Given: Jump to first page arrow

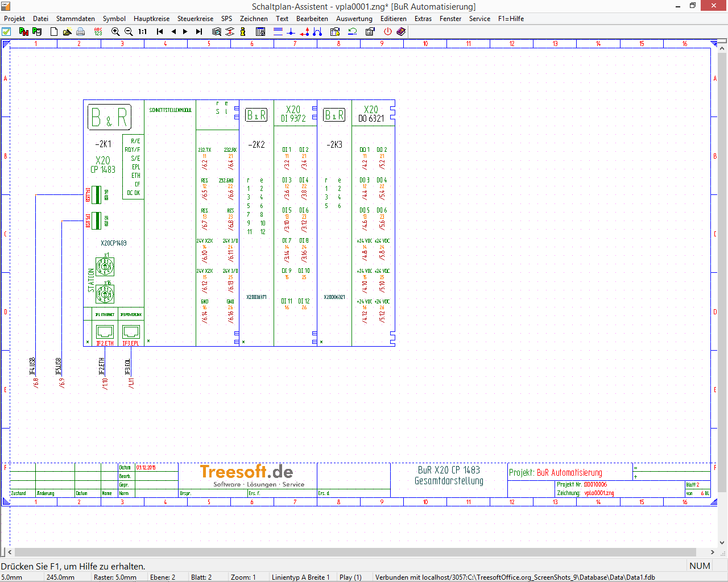Looking at the screenshot, I should pyautogui.click(x=160, y=32).
